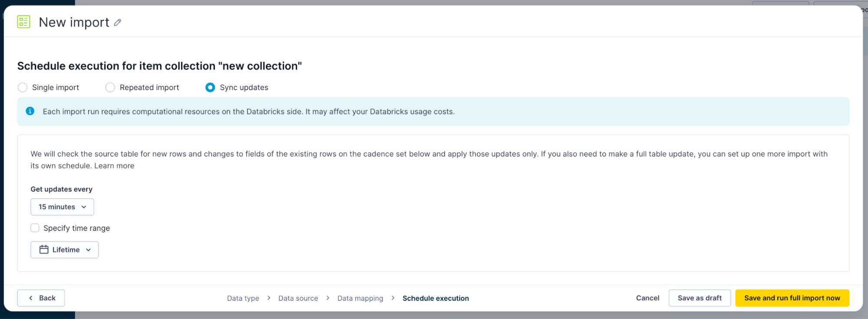
Task: Click the pencil icon to rename the import
Action: pyautogui.click(x=117, y=23)
